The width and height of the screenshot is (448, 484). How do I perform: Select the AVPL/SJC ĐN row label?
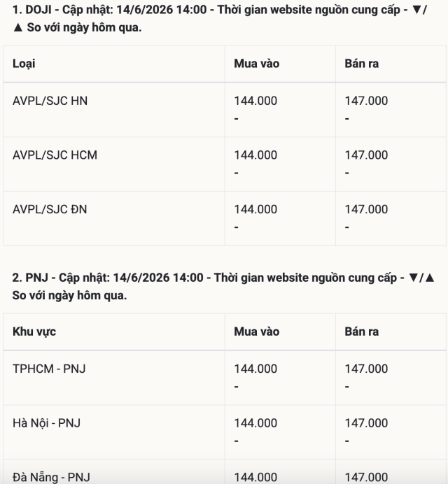[50, 209]
